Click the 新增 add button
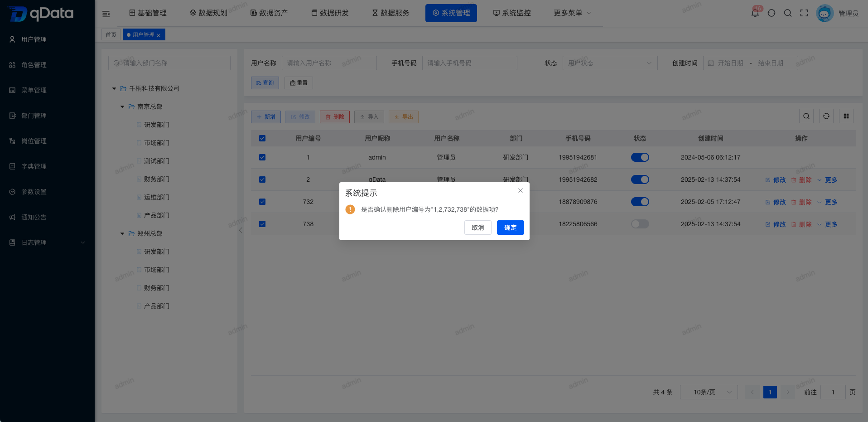The width and height of the screenshot is (868, 422). tap(266, 117)
